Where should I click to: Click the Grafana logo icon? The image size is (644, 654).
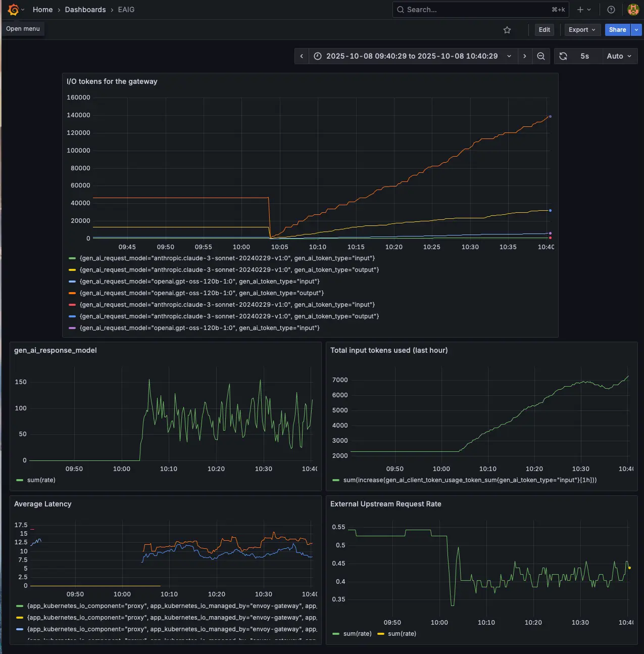tap(14, 10)
